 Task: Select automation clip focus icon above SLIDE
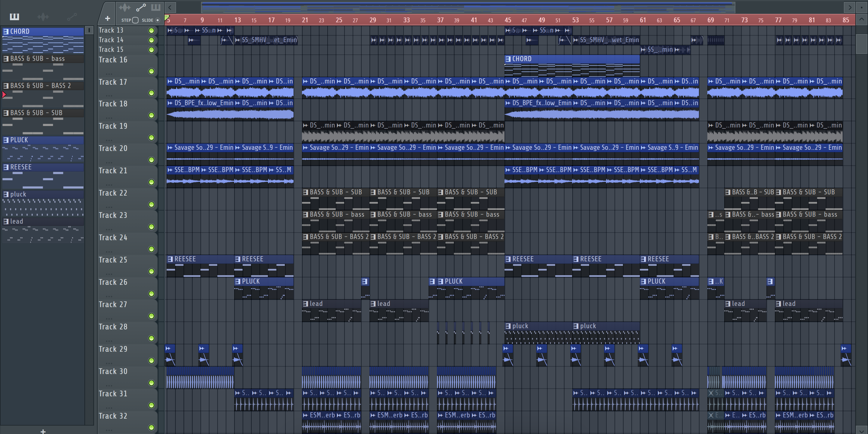point(141,7)
